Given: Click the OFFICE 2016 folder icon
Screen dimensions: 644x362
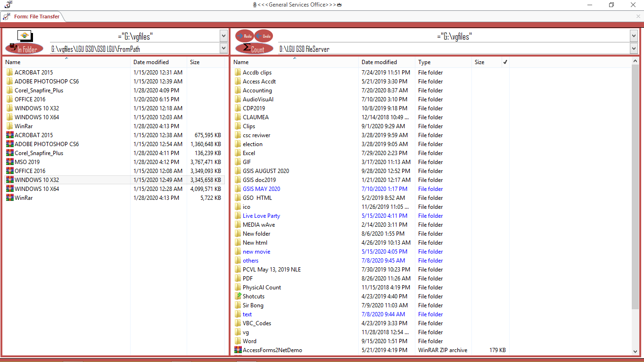Looking at the screenshot, I should click(x=9, y=99).
